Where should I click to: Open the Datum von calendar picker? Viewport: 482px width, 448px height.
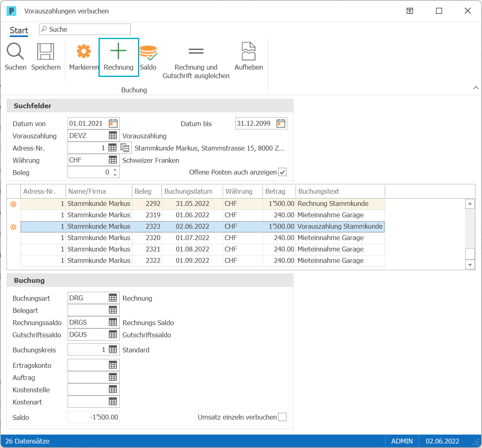pos(113,124)
